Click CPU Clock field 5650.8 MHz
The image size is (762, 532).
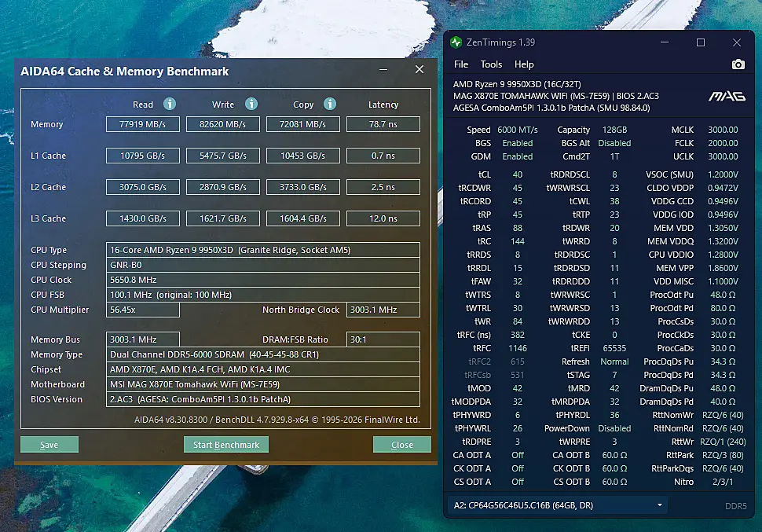click(263, 280)
